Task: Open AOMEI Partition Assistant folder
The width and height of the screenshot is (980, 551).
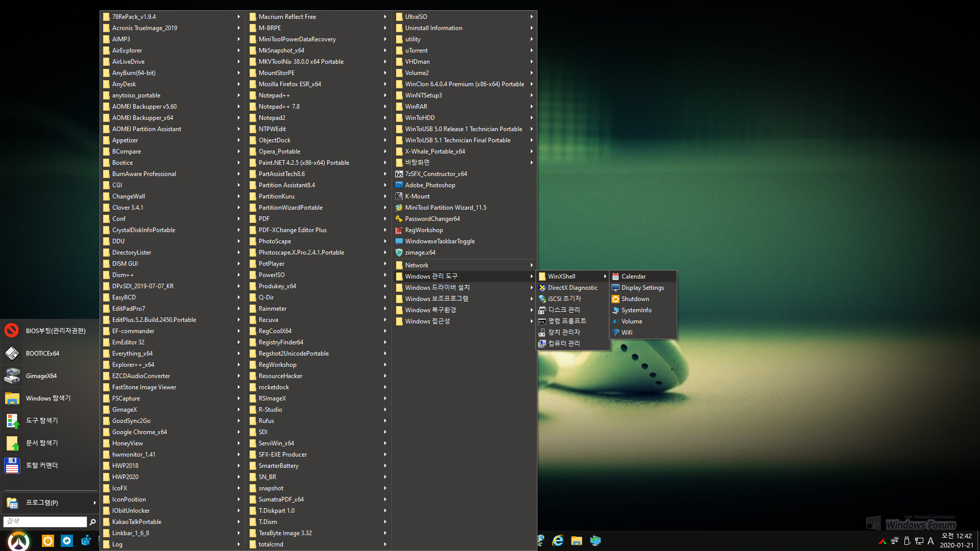Action: point(171,129)
